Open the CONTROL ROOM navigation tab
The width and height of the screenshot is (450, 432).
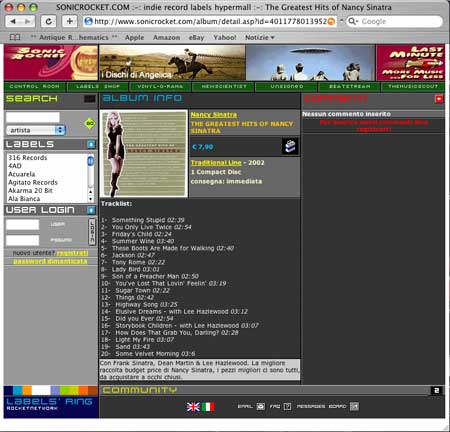pos(35,87)
